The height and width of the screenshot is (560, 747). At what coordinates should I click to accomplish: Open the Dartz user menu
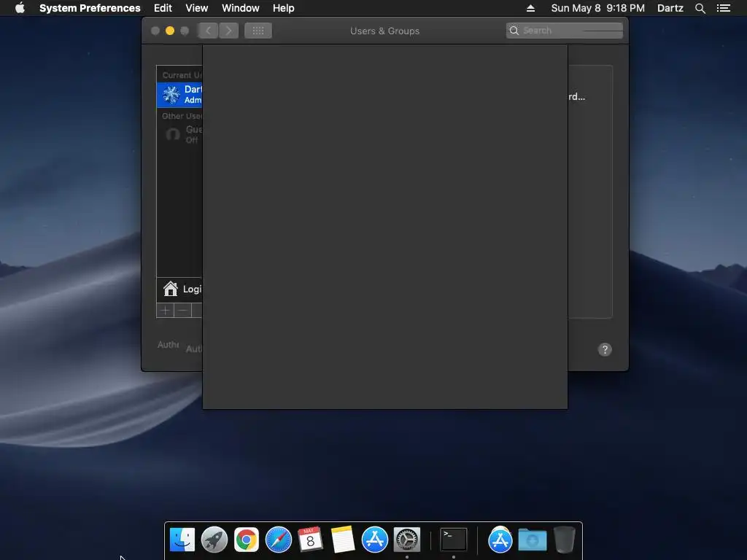click(x=670, y=8)
